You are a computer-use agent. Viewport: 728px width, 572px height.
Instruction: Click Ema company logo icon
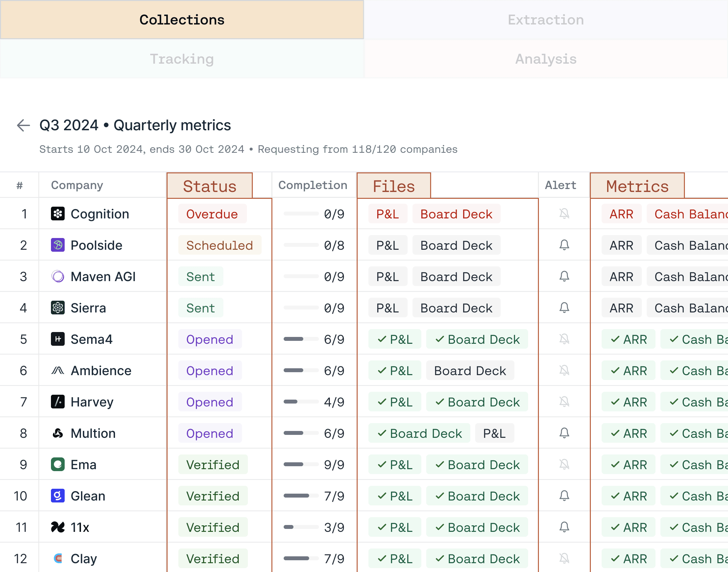(57, 465)
